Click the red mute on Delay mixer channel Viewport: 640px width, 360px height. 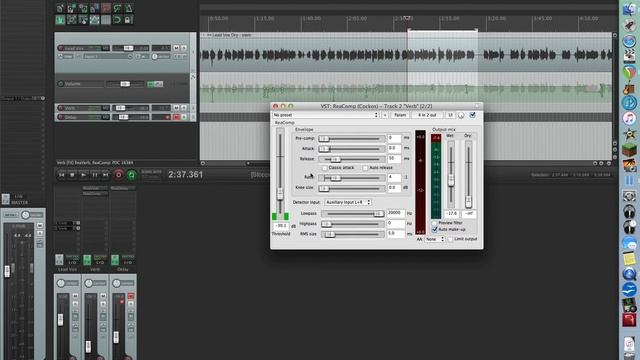[131, 296]
